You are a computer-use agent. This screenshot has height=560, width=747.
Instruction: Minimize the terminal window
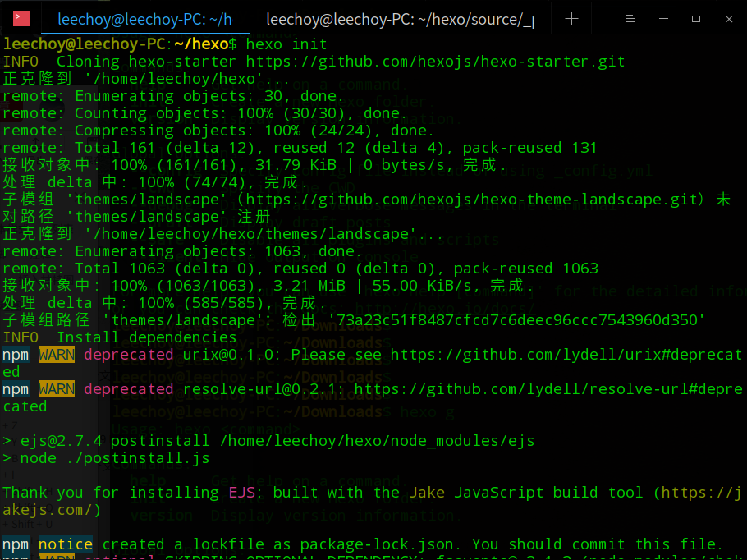point(663,19)
